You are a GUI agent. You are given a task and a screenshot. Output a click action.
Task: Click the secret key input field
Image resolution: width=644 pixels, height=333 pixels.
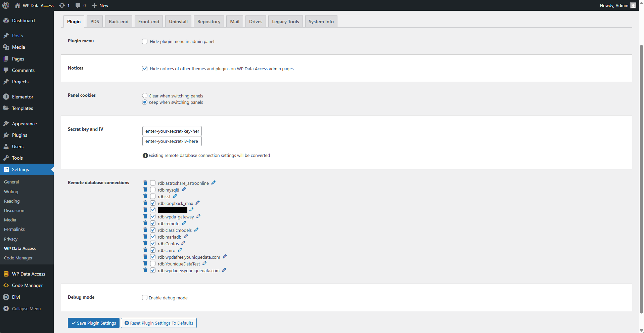click(x=172, y=131)
